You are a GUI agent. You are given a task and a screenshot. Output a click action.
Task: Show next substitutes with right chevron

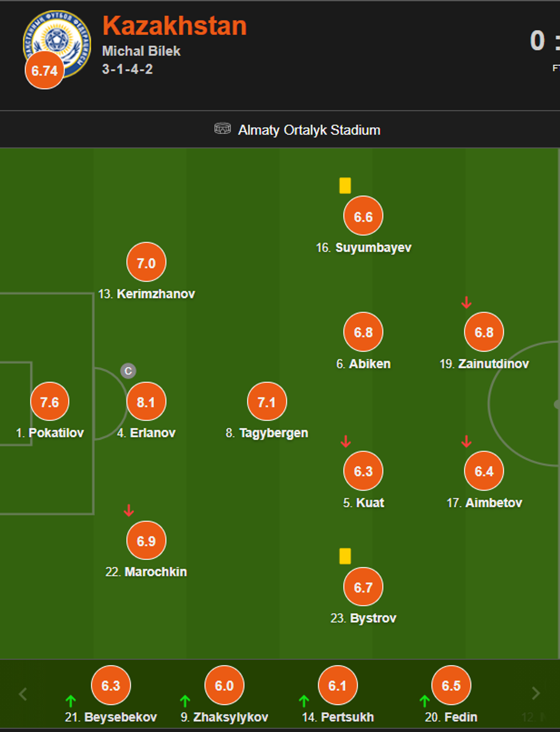pos(536,694)
